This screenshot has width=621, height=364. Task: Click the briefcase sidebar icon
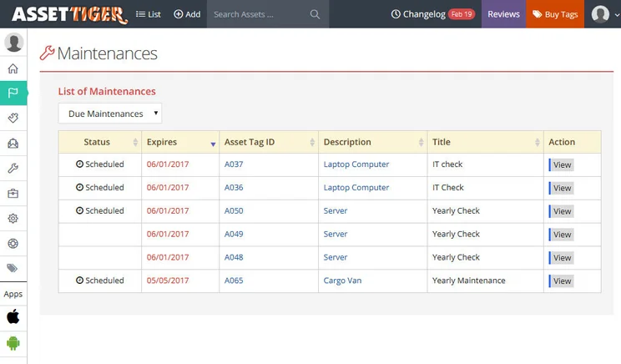tap(13, 194)
